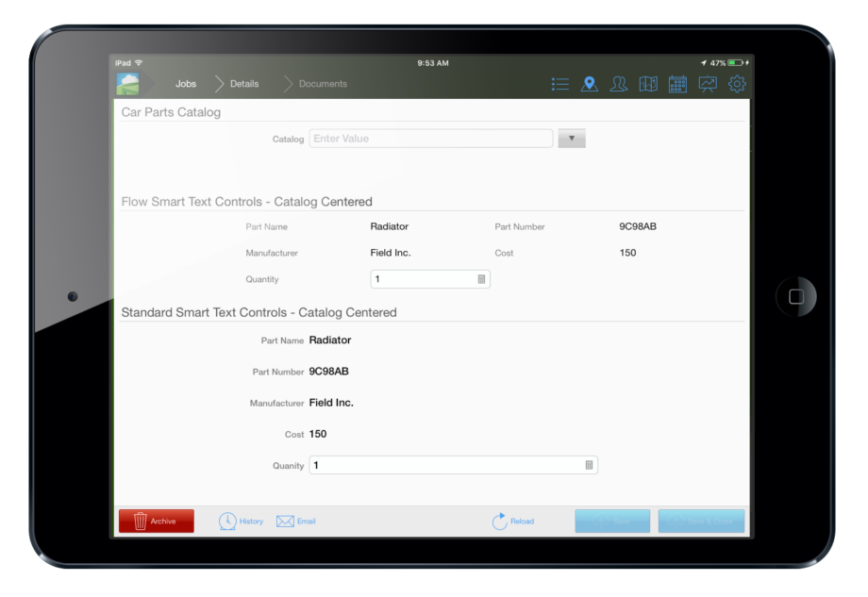
Task: Tap the Reload arrow icon
Action: click(499, 521)
